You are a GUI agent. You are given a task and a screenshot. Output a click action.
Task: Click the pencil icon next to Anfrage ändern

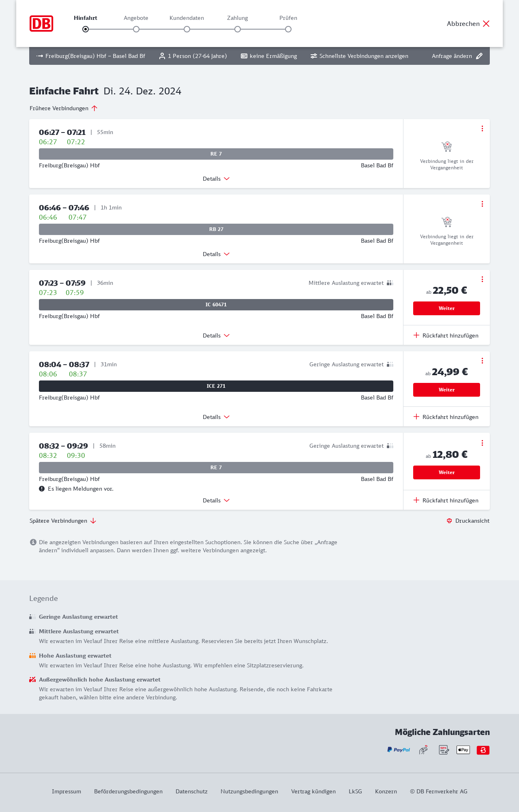pyautogui.click(x=479, y=56)
